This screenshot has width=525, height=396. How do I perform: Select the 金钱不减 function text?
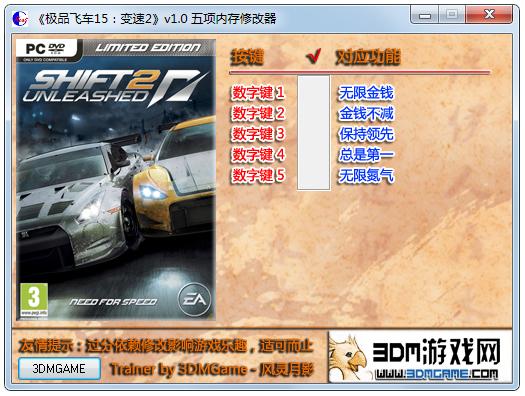coord(366,113)
